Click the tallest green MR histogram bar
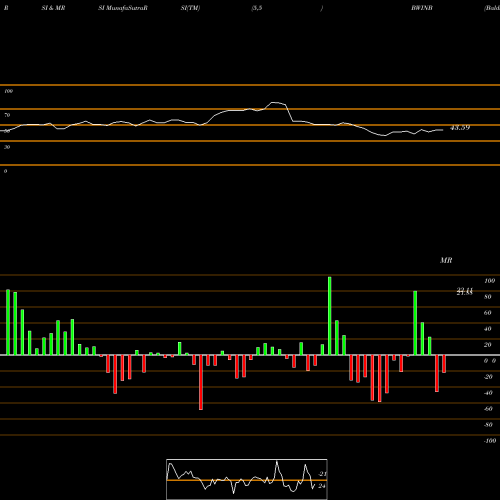The width and height of the screenshot is (500, 500). click(x=330, y=316)
